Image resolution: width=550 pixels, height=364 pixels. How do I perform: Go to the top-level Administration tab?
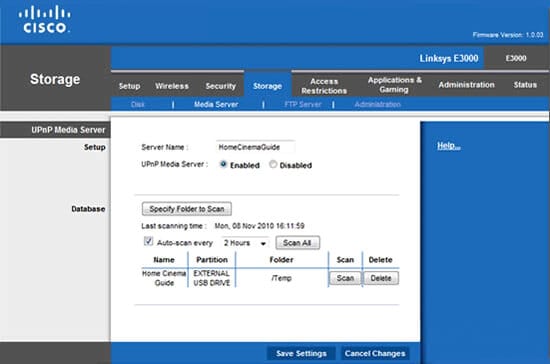click(x=466, y=85)
